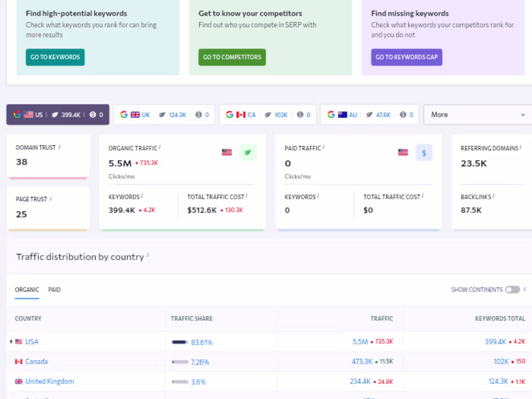532x399 pixels.
Task: Click the green leaf organic traffic icon
Action: coord(248,153)
